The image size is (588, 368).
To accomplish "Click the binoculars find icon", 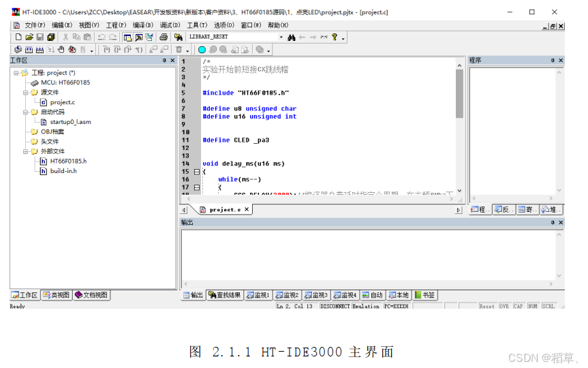I will pyautogui.click(x=292, y=37).
